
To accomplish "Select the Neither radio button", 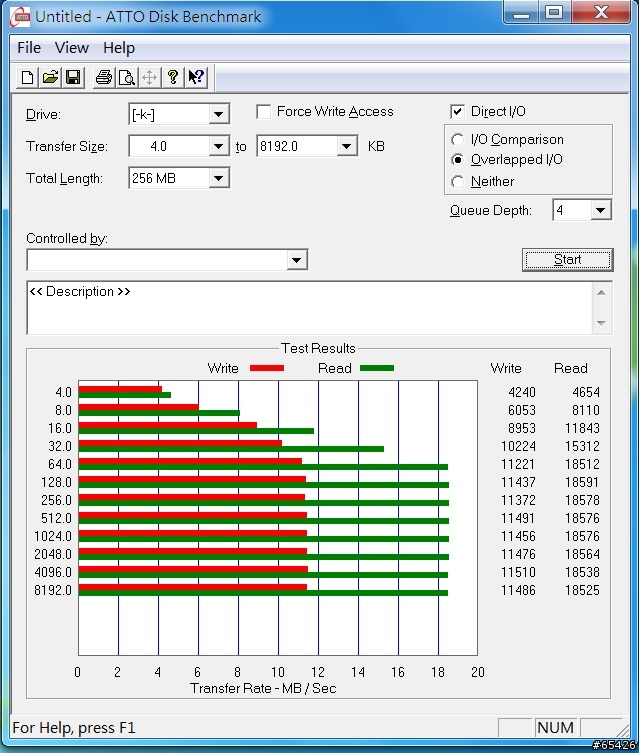I will 458,182.
